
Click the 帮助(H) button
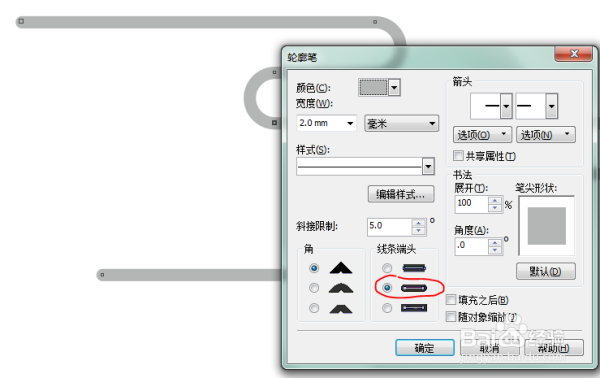click(554, 348)
